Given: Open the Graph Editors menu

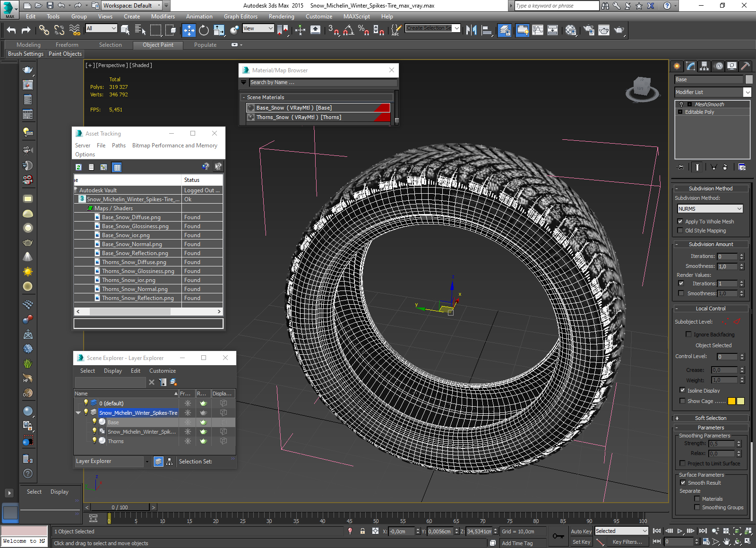Looking at the screenshot, I should [241, 17].
